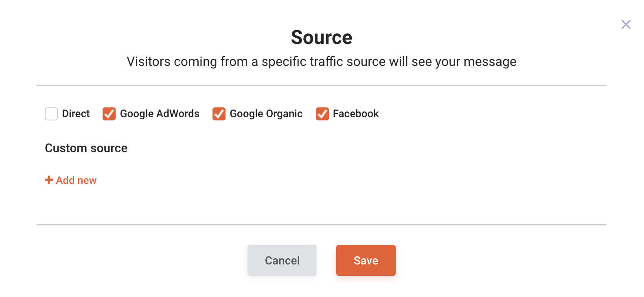Disable the Facebook checkbox
The width and height of the screenshot is (644, 297).
322,114
